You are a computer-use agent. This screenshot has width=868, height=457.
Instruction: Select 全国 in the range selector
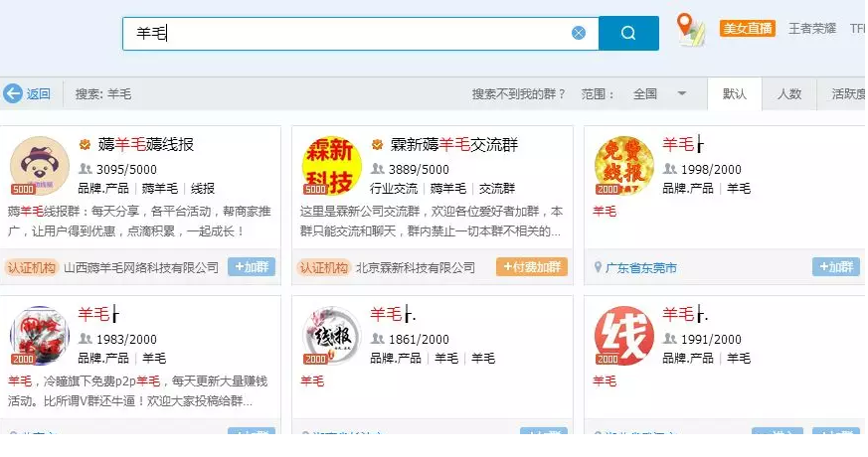coord(645,94)
